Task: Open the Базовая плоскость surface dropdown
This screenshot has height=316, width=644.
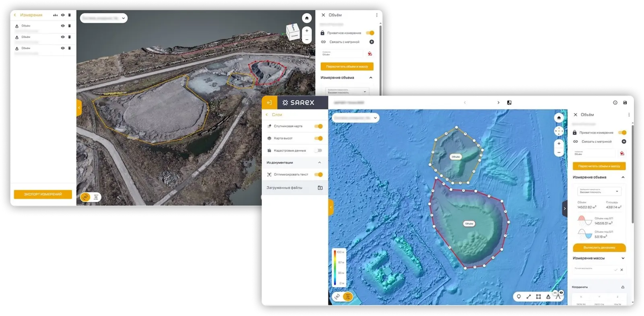Action: (x=599, y=191)
